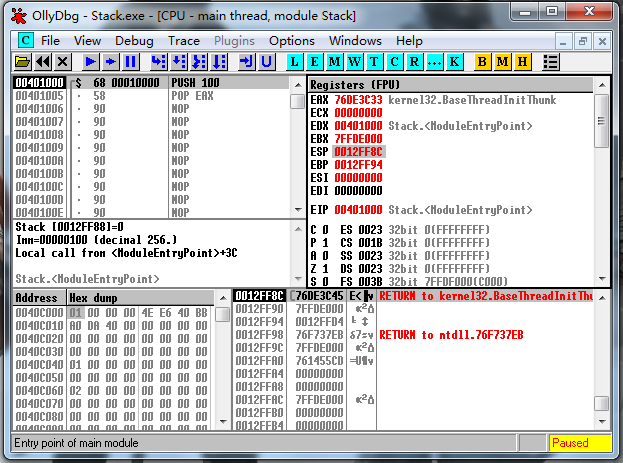Image resolution: width=623 pixels, height=463 pixels.
Task: Open the Help menu
Action: [409, 41]
